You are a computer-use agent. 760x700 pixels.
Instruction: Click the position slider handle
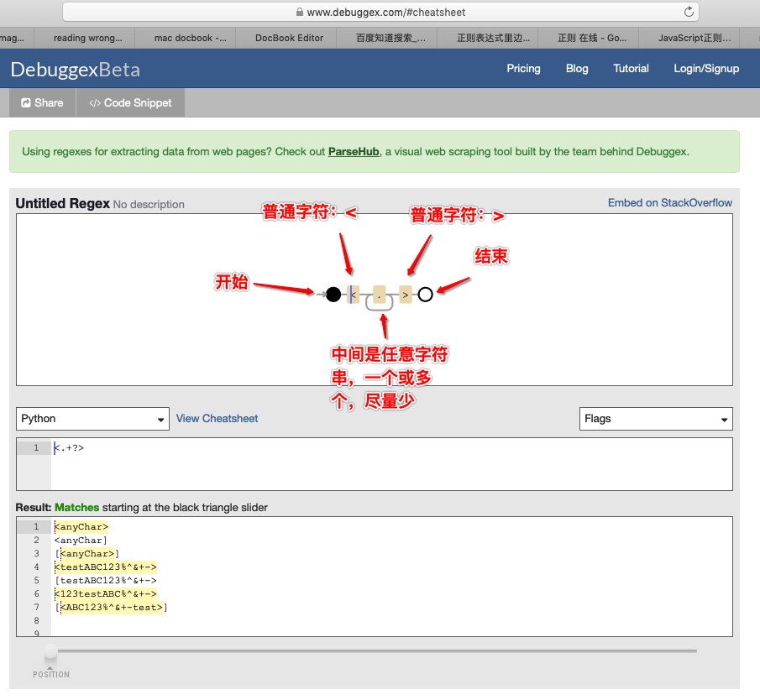[x=50, y=654]
